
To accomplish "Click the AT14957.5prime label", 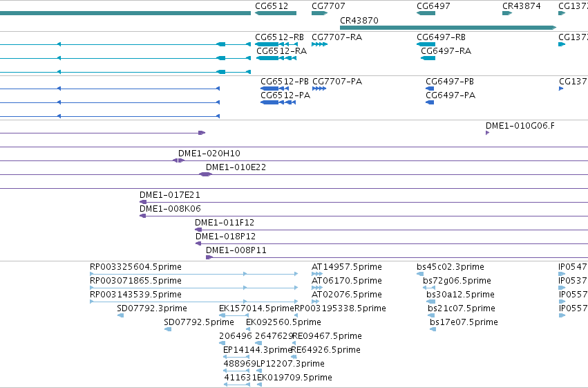I will 347,267.
